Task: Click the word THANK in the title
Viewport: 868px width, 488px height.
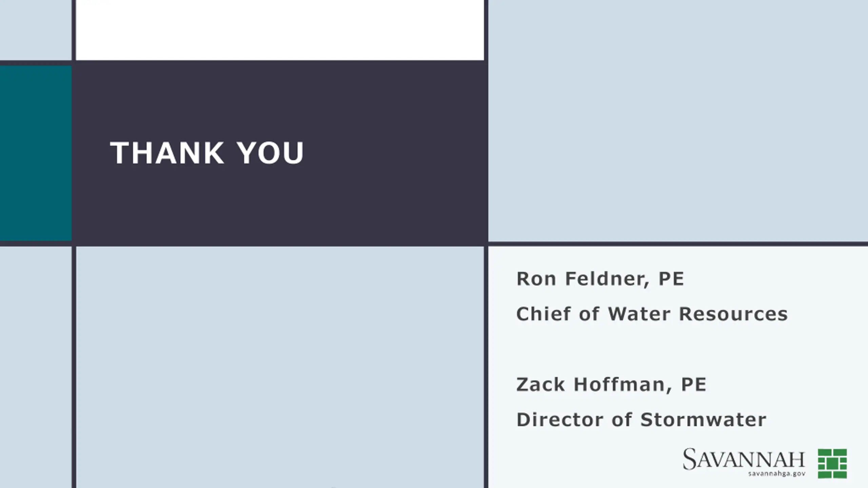Action: pyautogui.click(x=167, y=153)
